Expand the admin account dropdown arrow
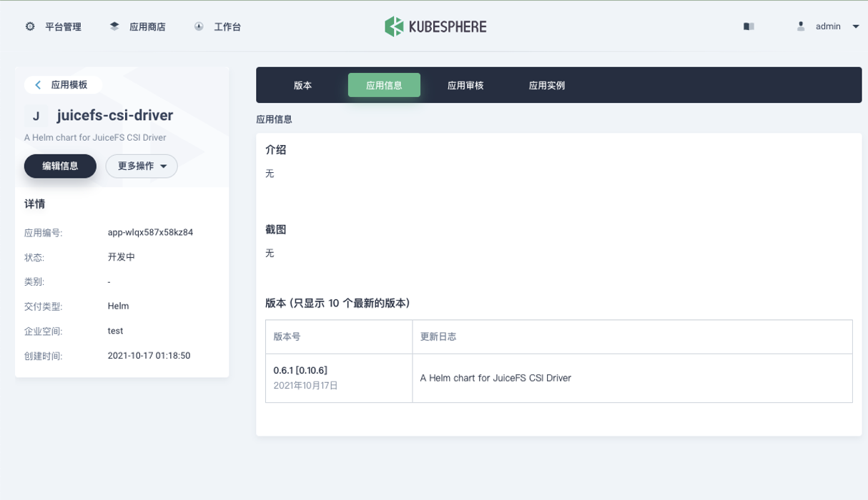Viewport: 868px width, 500px height. (856, 26)
